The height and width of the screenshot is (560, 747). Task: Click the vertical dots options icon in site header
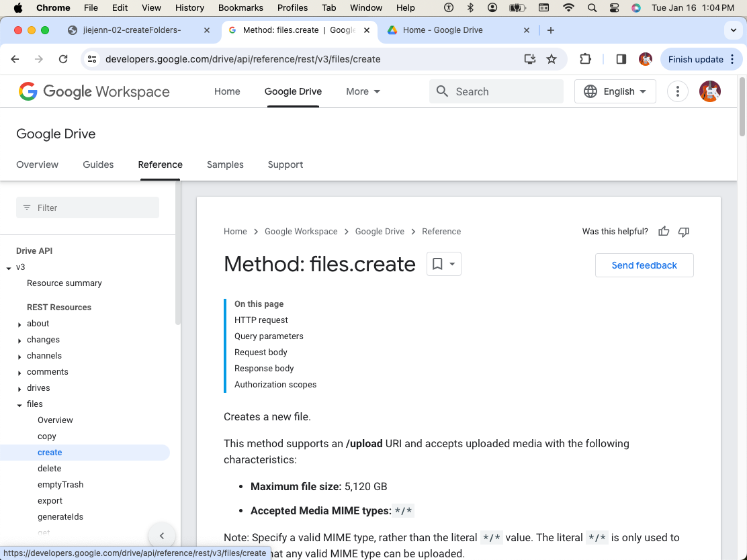677,91
